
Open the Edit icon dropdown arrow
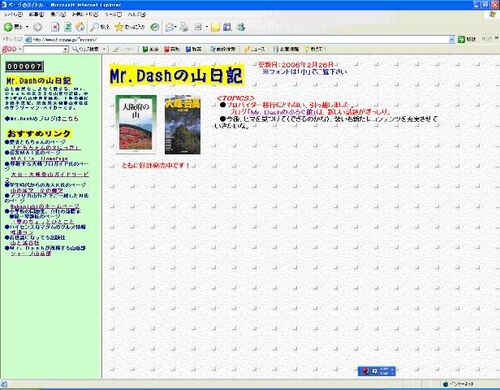coord(206,27)
